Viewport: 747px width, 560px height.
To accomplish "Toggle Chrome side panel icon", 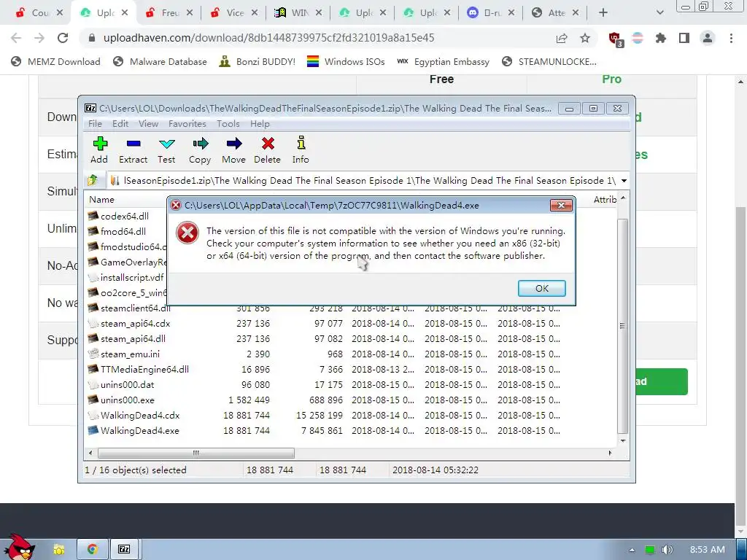I will click(x=684, y=38).
